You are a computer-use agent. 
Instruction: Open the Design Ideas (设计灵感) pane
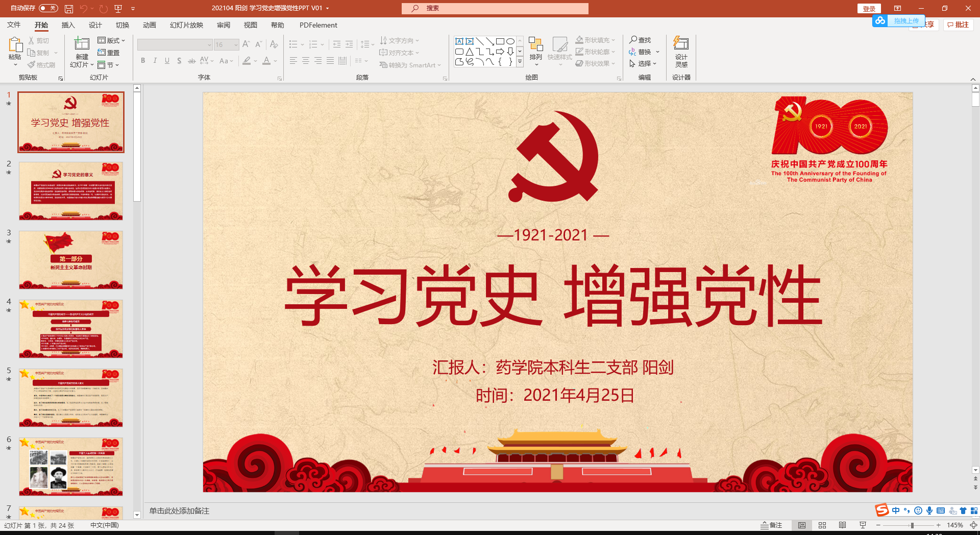[x=681, y=51]
